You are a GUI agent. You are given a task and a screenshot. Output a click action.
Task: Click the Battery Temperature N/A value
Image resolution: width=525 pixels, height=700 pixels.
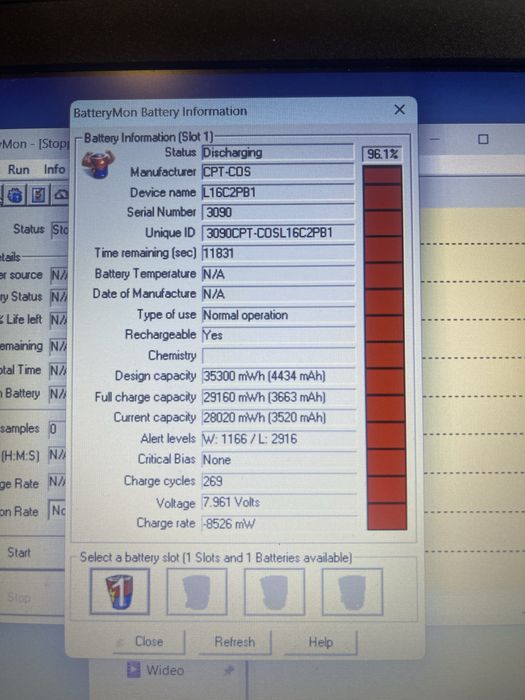[x=278, y=274]
